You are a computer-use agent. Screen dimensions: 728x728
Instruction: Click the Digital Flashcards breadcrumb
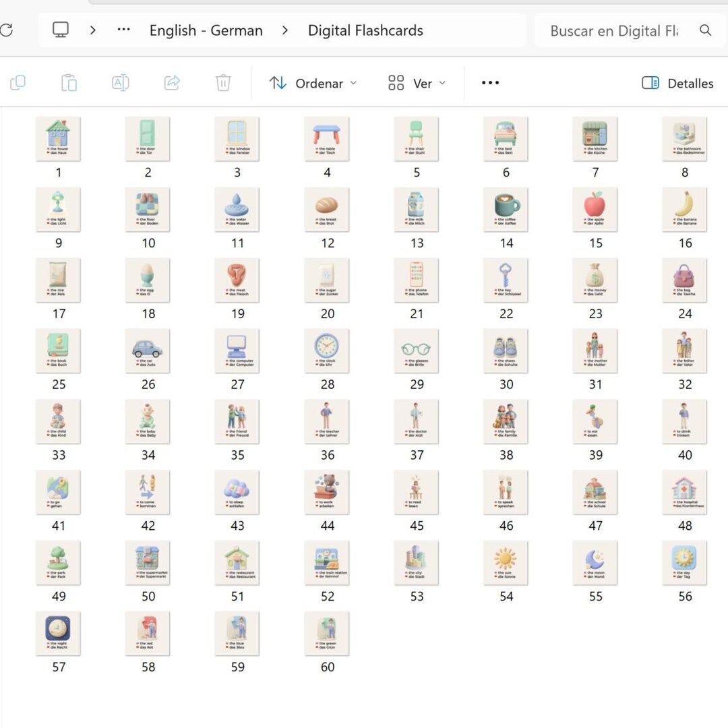[365, 30]
